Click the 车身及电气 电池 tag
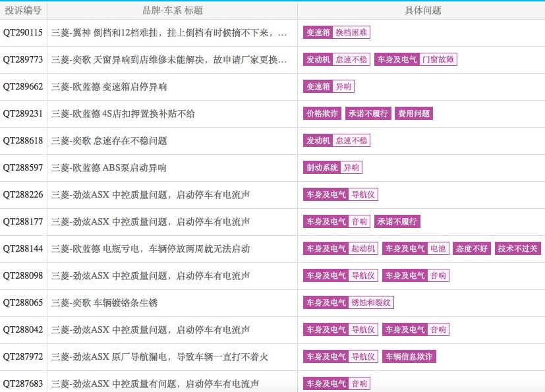545x392 pixels. coord(416,248)
